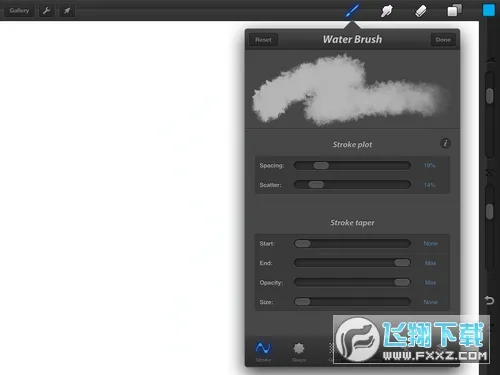Click the Start taper value None

click(x=430, y=244)
